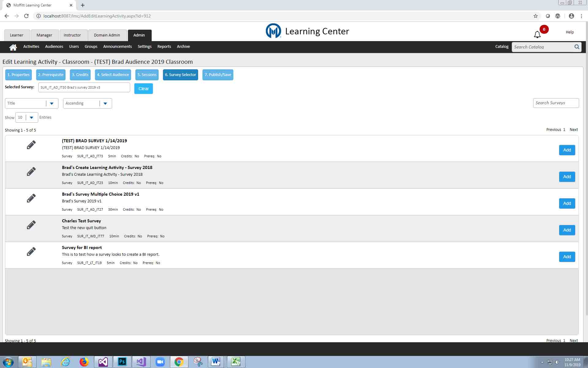
Task: Click the top Next pagination link
Action: pyautogui.click(x=573, y=130)
